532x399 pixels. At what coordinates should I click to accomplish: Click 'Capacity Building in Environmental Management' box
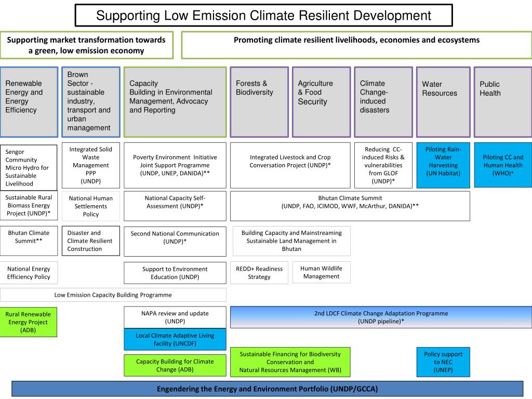click(175, 102)
